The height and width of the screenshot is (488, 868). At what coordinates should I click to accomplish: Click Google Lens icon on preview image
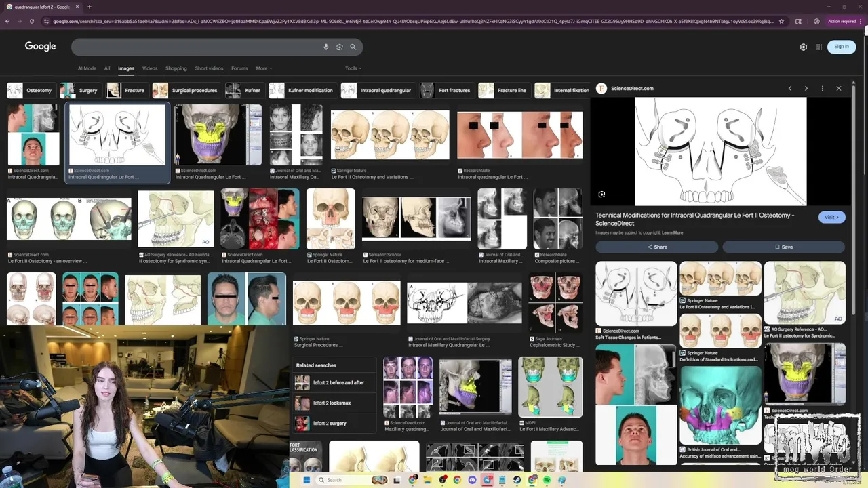point(601,195)
